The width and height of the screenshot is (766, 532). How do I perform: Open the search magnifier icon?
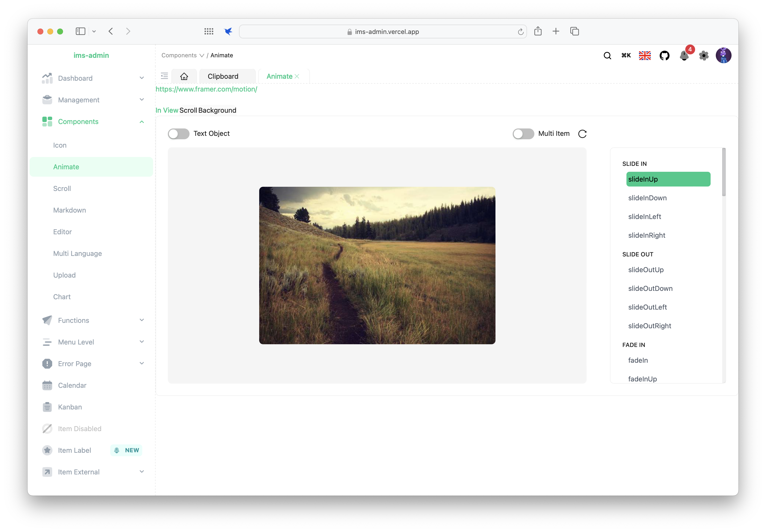pyautogui.click(x=607, y=56)
